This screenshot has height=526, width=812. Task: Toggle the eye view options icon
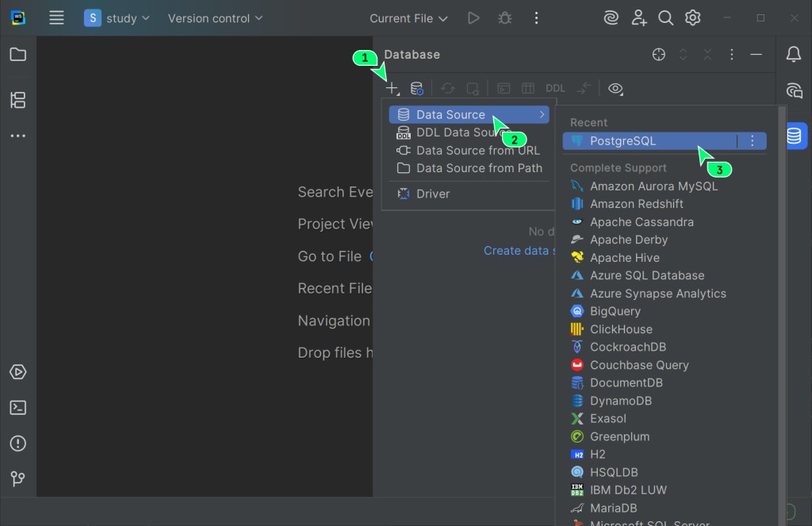point(615,89)
